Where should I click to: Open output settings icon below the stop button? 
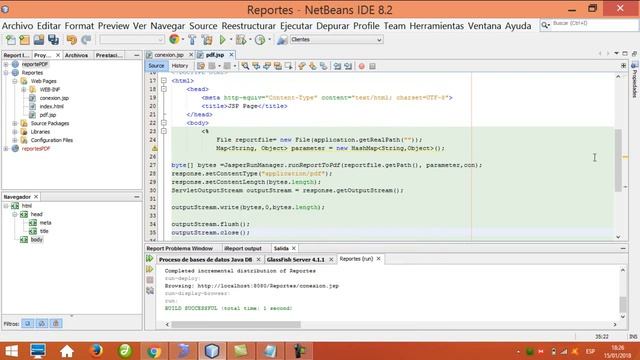[x=150, y=291]
